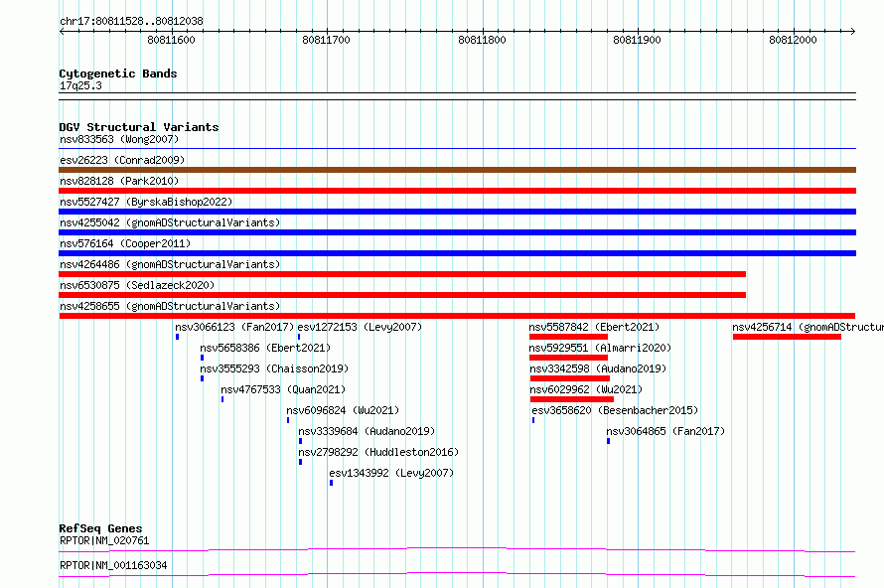Click blue marker under esv3658620 Besenbacher2015

(x=533, y=420)
